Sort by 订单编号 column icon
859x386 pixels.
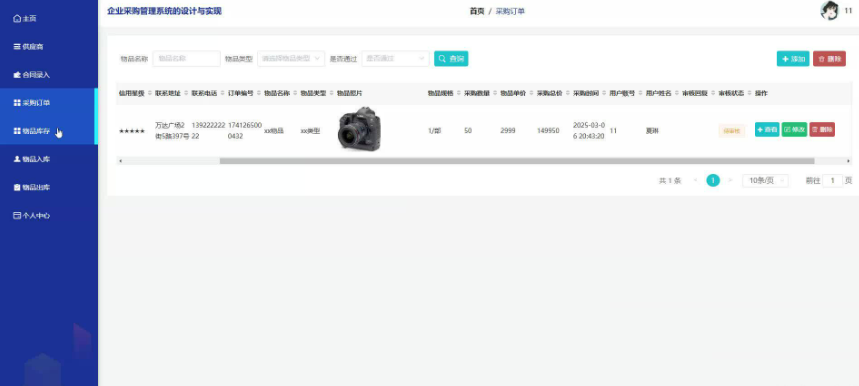click(x=258, y=93)
